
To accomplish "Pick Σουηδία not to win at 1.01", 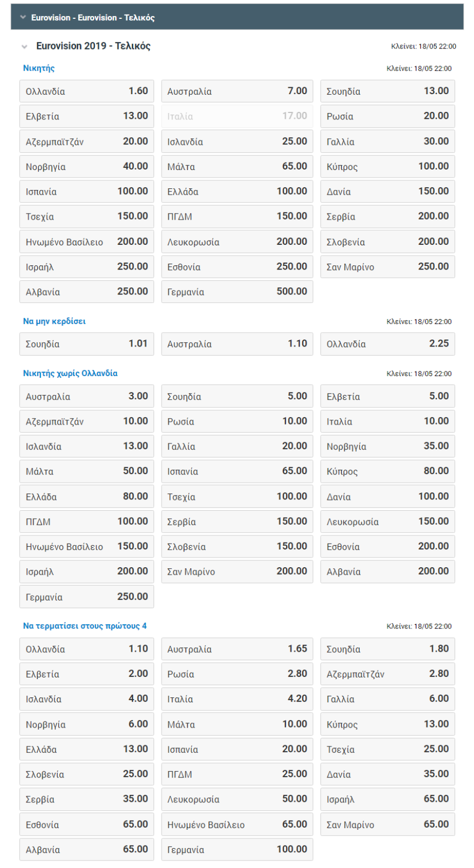I will (87, 344).
